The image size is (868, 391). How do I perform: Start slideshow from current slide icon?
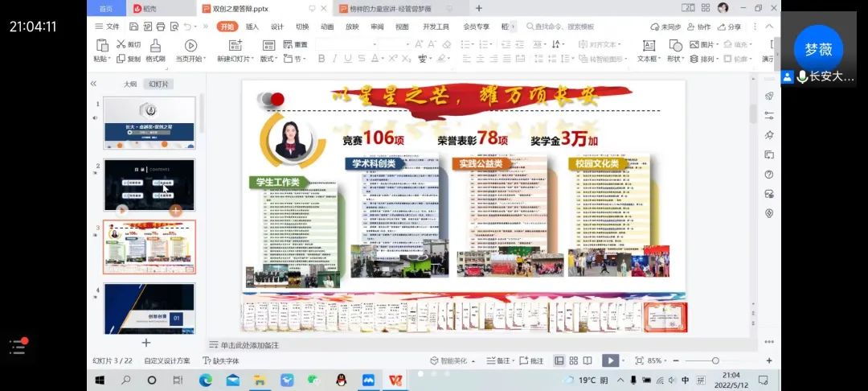coord(190,45)
